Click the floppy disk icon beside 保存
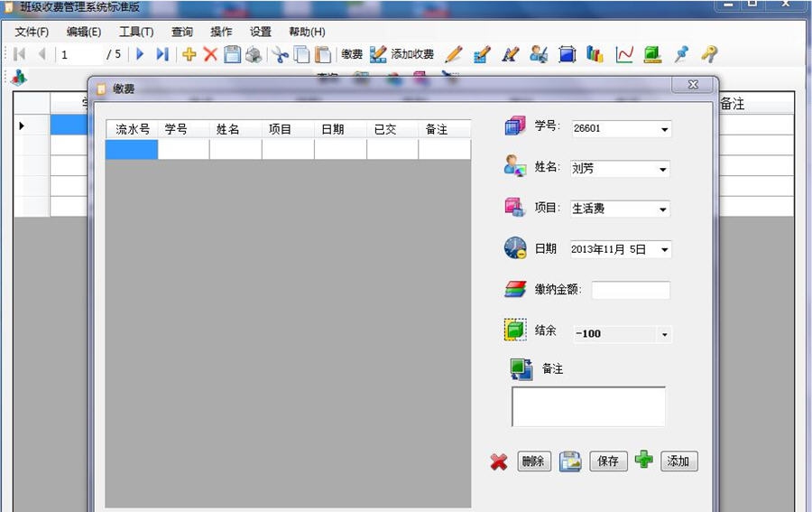 pos(570,461)
